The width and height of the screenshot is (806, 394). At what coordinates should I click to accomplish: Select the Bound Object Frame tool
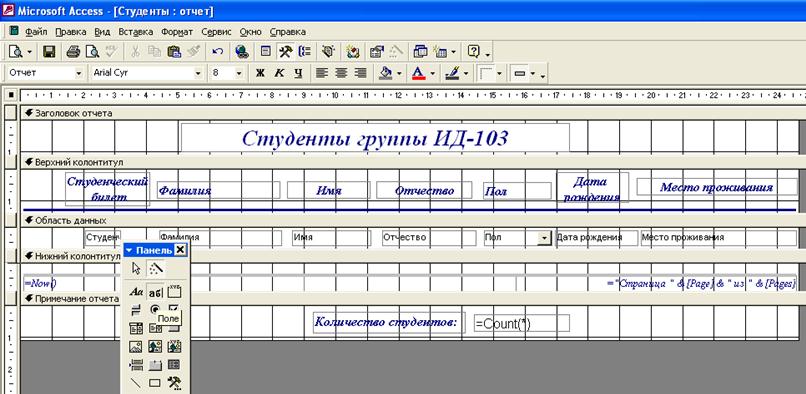(x=174, y=346)
